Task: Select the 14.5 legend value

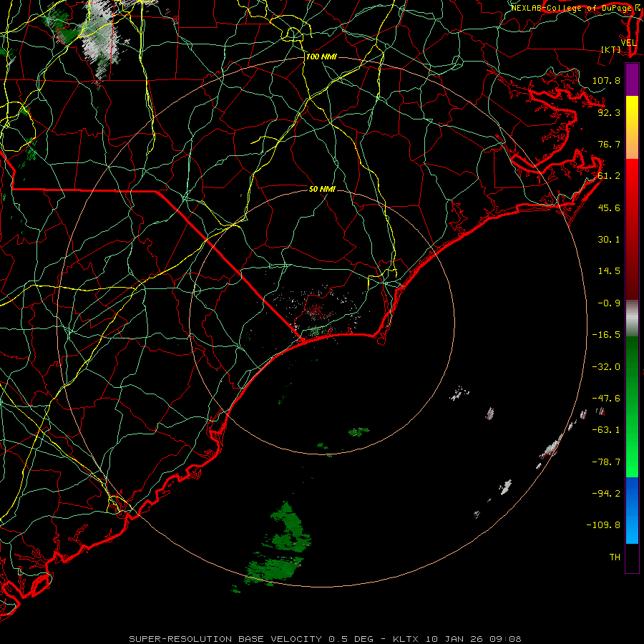Action: point(609,271)
